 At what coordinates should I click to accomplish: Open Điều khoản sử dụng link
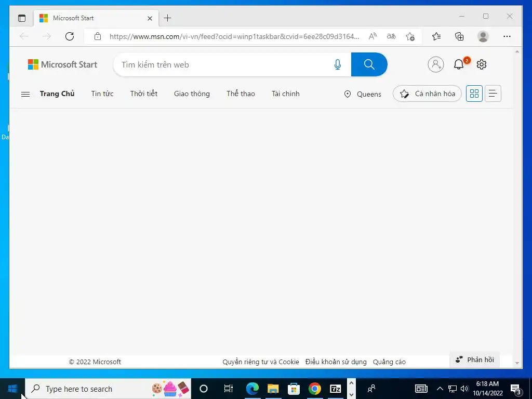click(336, 362)
